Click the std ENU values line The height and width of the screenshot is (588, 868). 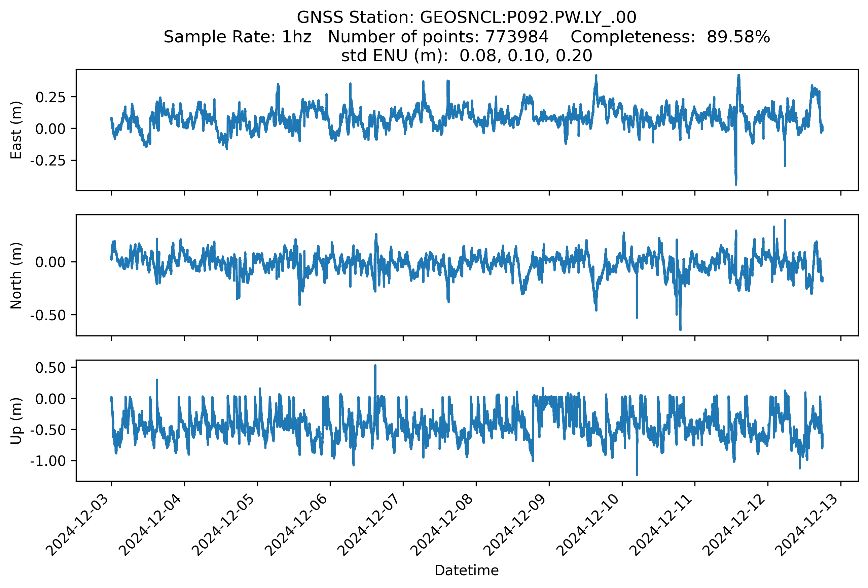[x=467, y=56]
